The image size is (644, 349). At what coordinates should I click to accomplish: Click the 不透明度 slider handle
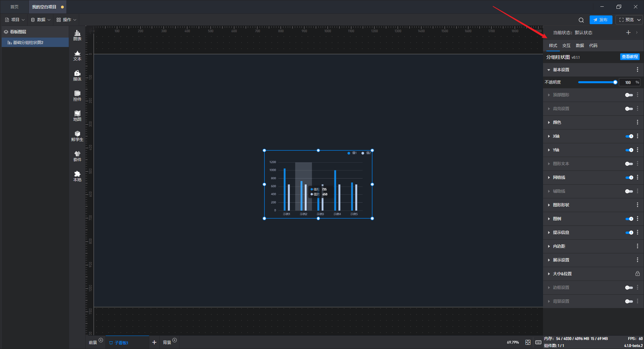pyautogui.click(x=615, y=82)
